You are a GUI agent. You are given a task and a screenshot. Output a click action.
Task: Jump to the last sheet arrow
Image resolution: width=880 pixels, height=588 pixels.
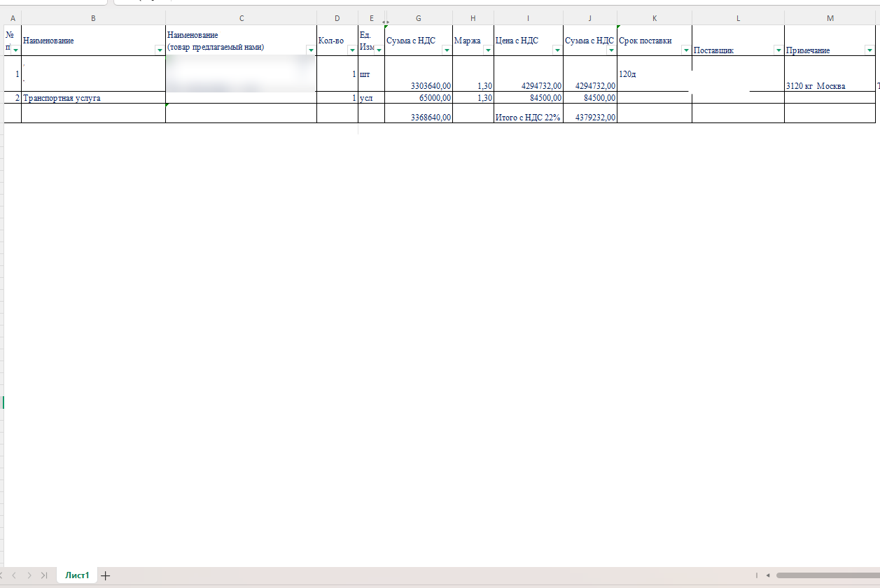tap(44, 575)
